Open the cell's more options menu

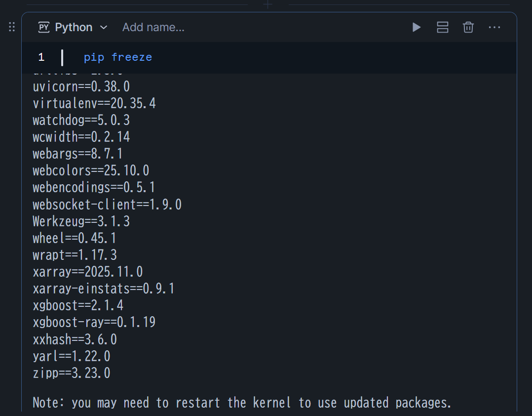494,28
